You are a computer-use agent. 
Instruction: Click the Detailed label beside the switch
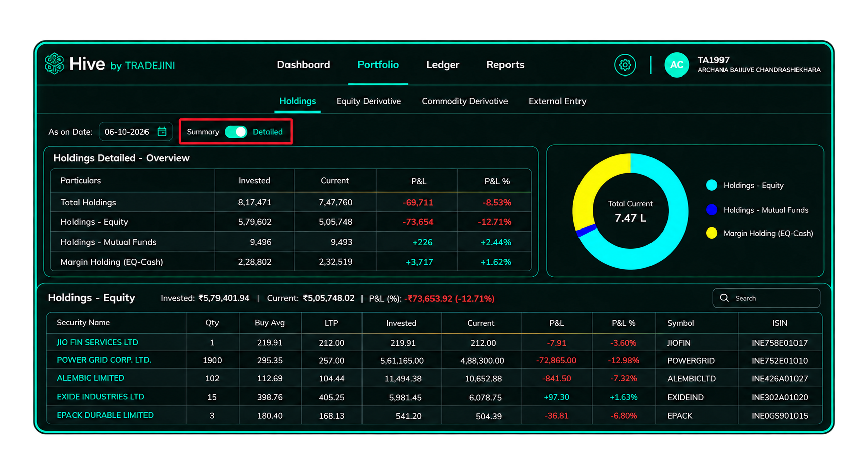(268, 132)
